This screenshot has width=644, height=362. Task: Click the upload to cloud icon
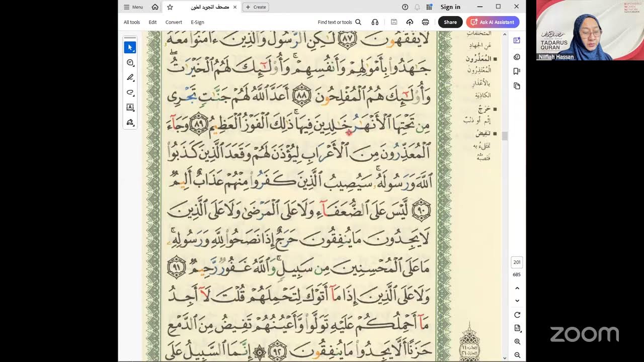click(x=410, y=22)
